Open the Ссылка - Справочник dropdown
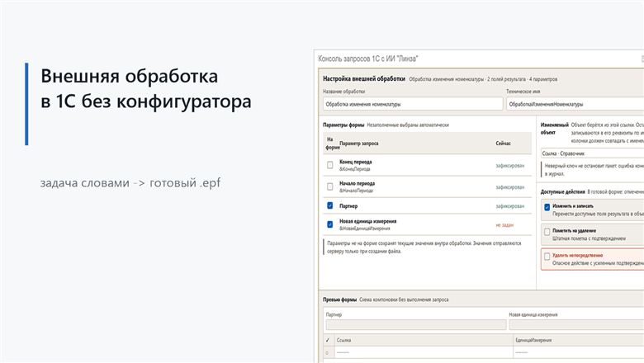The height and width of the screenshot is (363, 644). tap(592, 153)
